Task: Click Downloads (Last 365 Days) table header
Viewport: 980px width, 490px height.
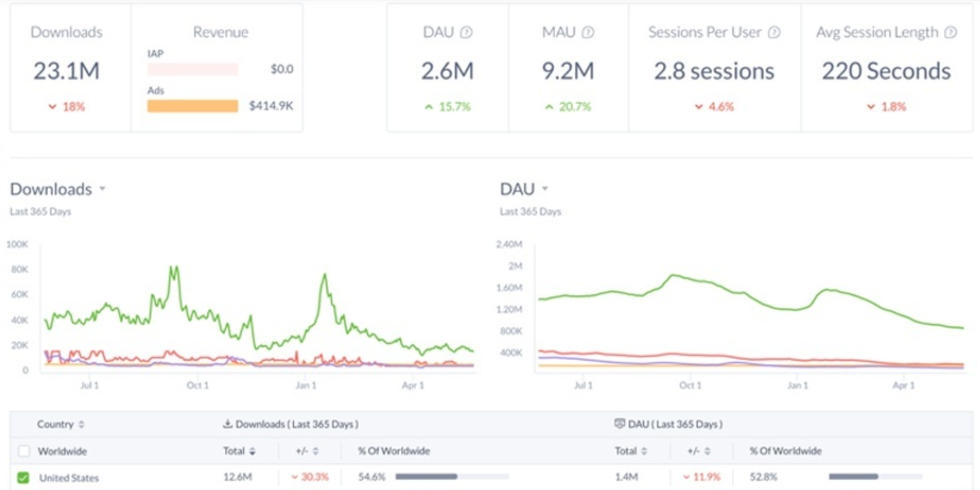Action: (297, 424)
